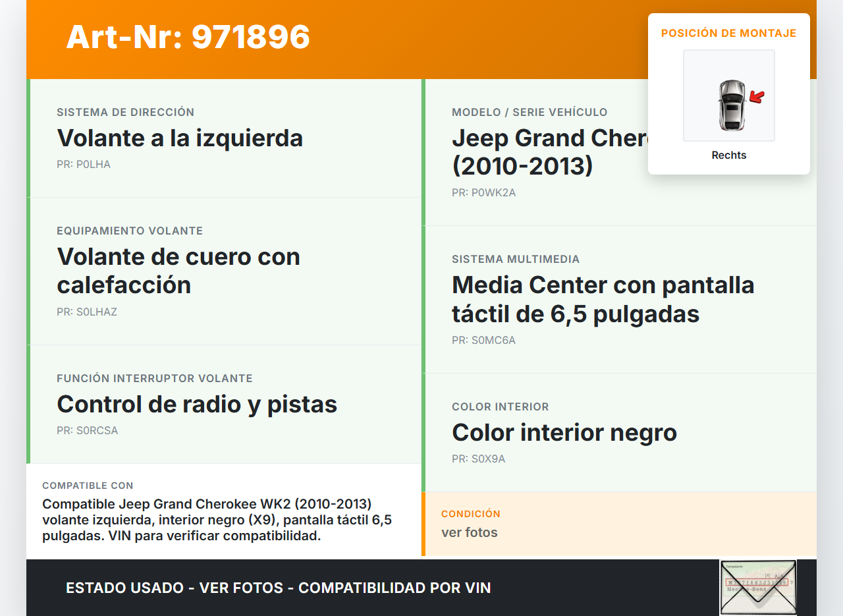Click the 'SISTEMA DE DIRECCIÓN' label
Screen dimensions: 843x616
click(x=126, y=113)
